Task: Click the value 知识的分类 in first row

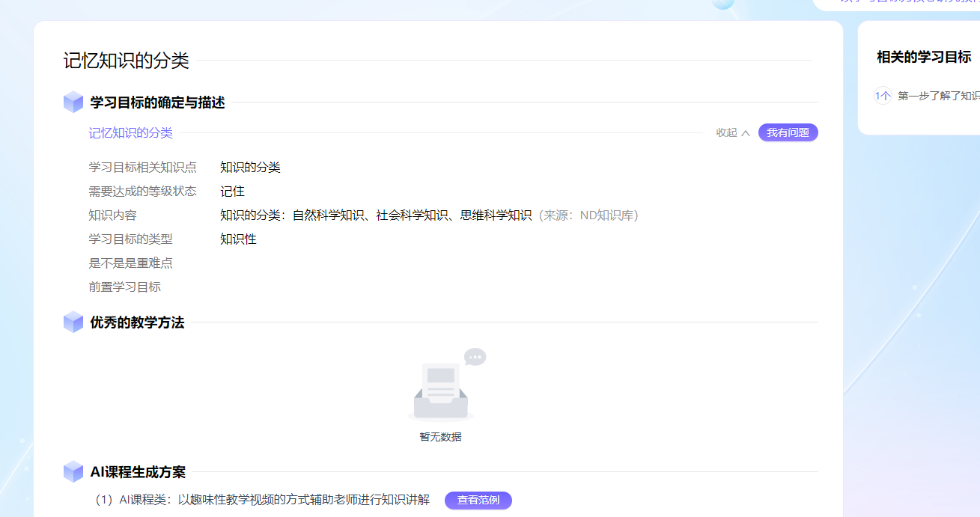Action: (x=250, y=168)
